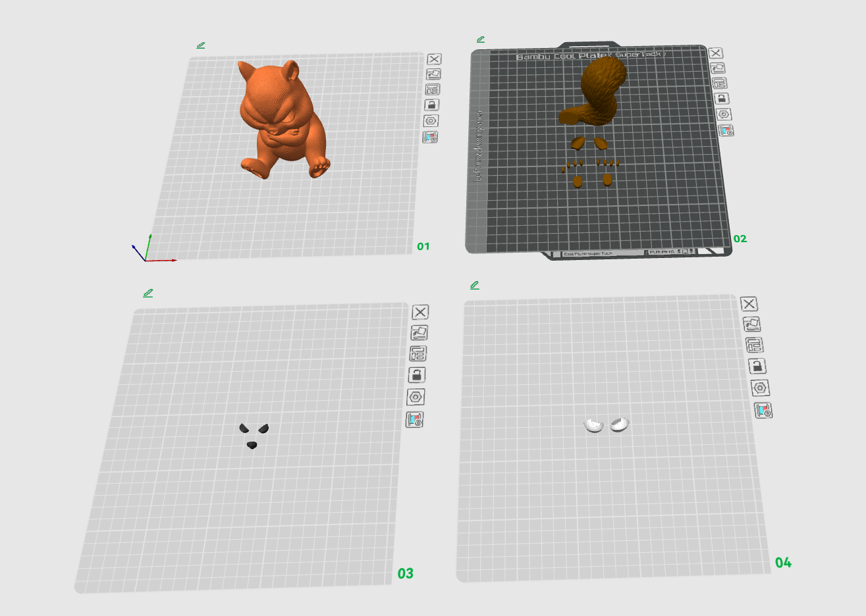The width and height of the screenshot is (866, 616).
Task: Select the black nose part on plate 03
Action: (252, 446)
